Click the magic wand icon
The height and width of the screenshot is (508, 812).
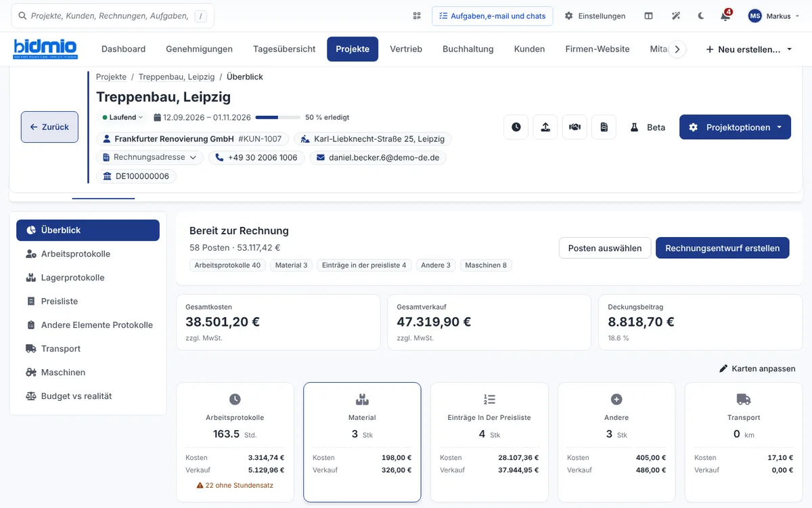pyautogui.click(x=675, y=16)
